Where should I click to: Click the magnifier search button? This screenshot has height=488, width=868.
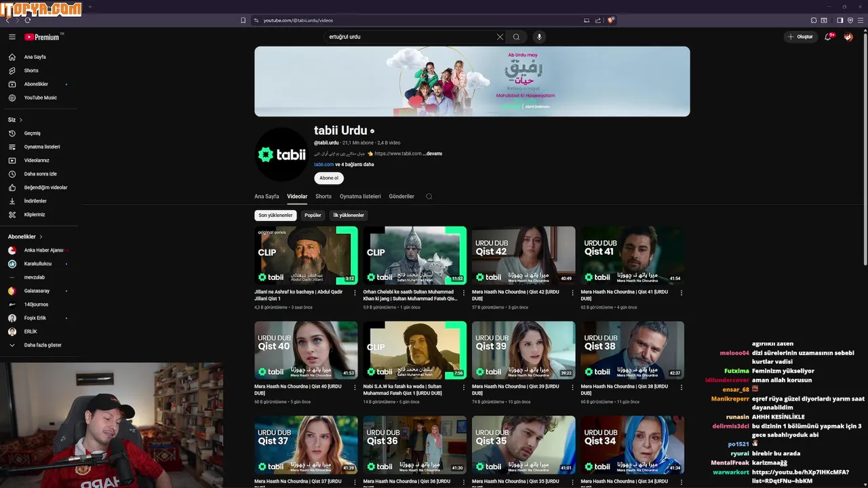[x=516, y=37]
